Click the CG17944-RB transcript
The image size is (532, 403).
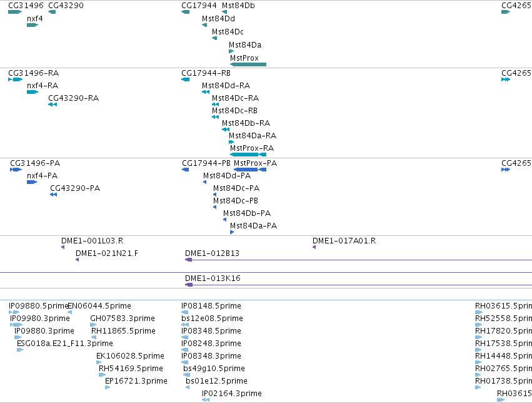tap(185, 79)
